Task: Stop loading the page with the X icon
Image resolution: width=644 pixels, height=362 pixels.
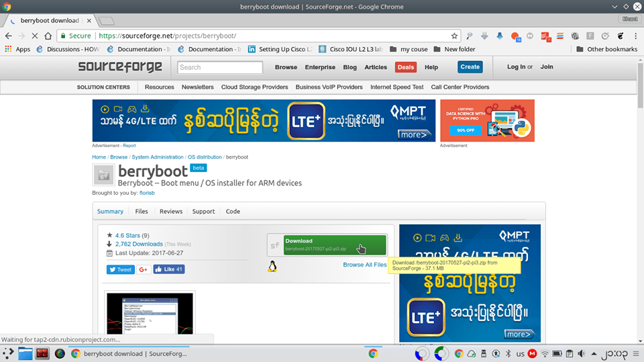Action: pyautogui.click(x=35, y=36)
